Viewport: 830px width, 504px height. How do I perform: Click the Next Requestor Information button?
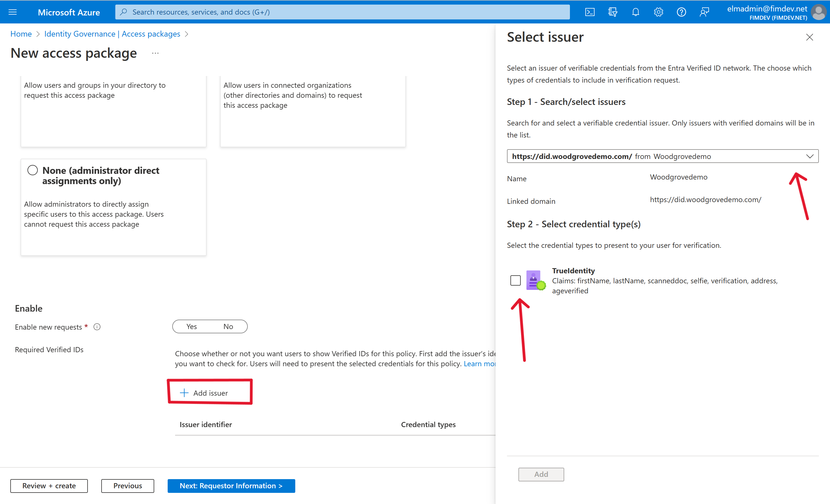click(231, 485)
